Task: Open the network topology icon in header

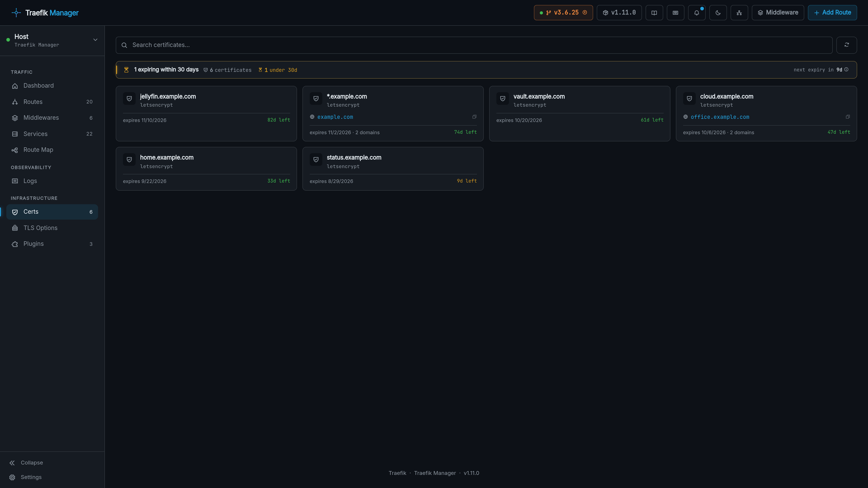Action: point(739,13)
